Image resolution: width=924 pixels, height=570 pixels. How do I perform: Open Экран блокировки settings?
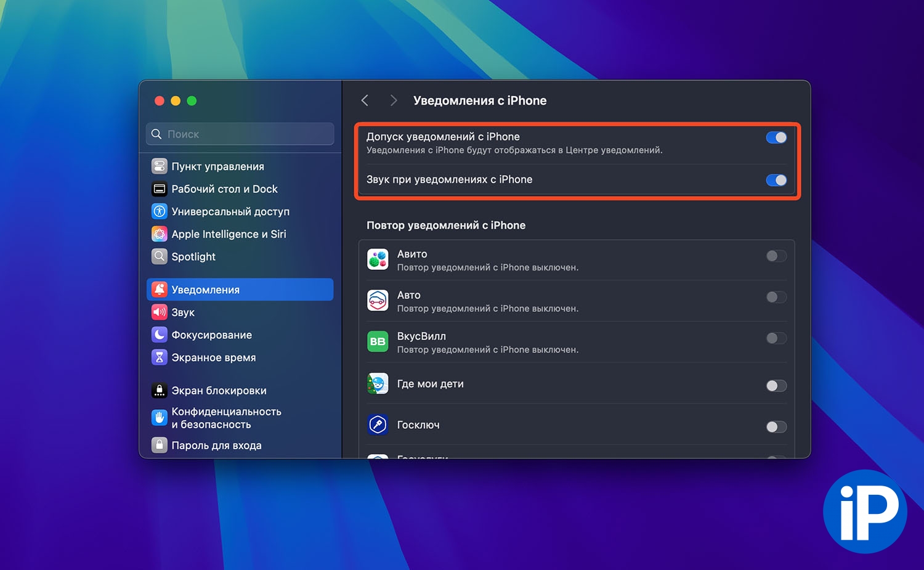(240, 391)
